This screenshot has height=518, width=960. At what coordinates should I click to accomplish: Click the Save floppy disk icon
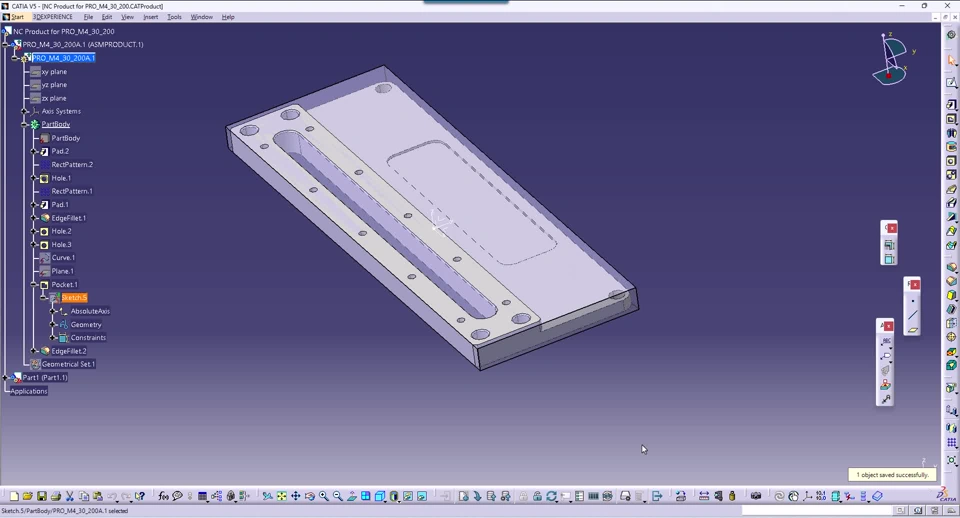42,496
